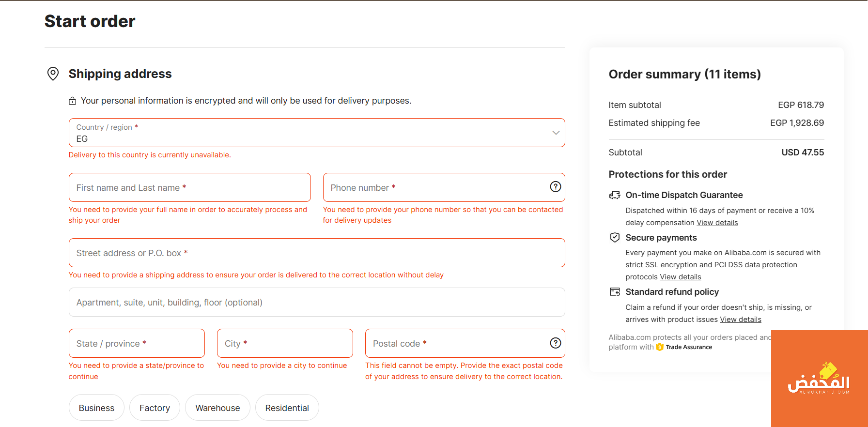The image size is (868, 427).
Task: Click the Item subtotal value EGP 618.79
Action: point(801,105)
